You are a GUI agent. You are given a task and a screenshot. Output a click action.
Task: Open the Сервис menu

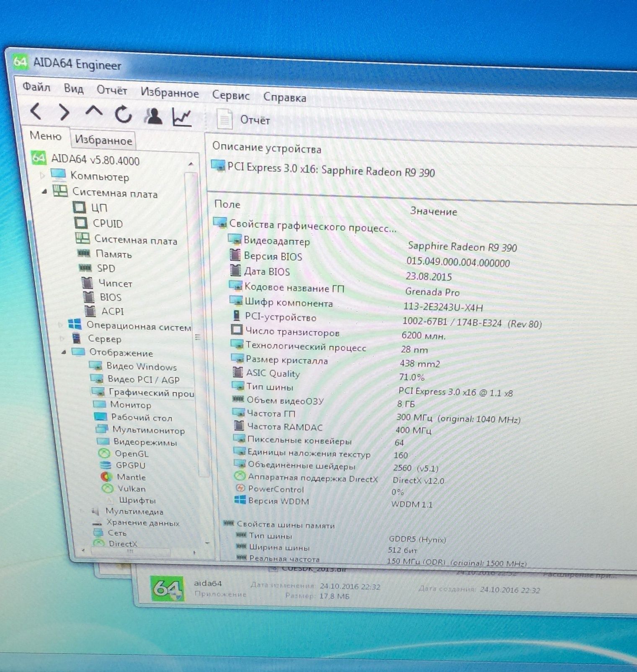(231, 96)
